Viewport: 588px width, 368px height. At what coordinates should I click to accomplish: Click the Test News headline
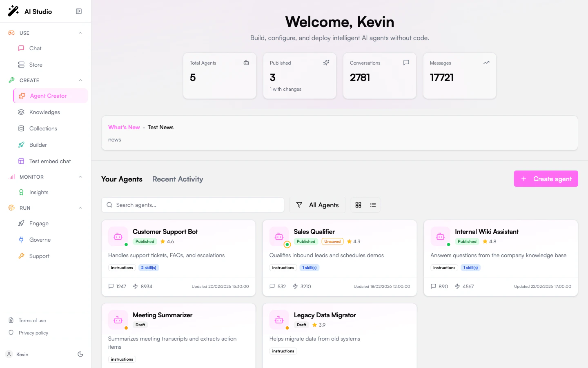160,127
